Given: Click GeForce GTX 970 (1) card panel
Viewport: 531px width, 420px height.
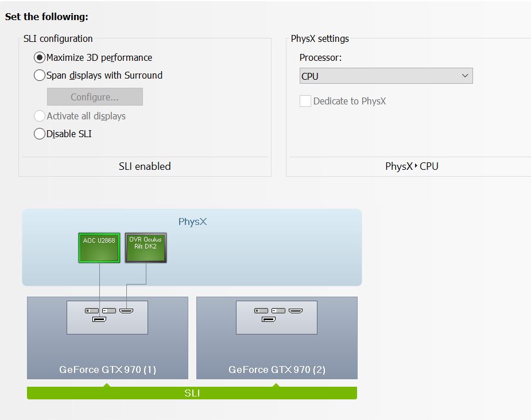Looking at the screenshot, I should click(107, 338).
